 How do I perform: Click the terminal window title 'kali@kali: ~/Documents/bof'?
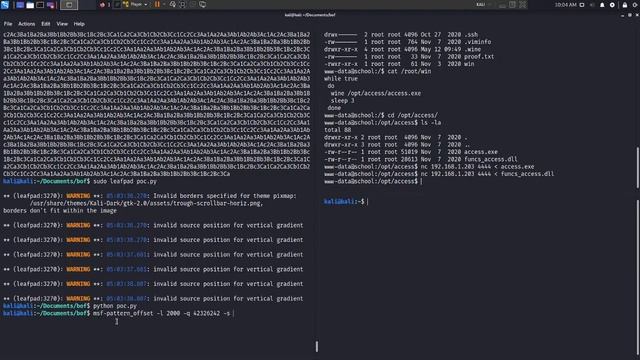310,15
